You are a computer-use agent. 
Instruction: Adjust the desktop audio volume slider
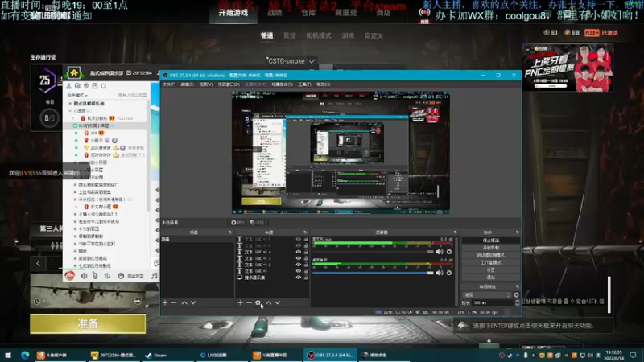tap(373, 273)
